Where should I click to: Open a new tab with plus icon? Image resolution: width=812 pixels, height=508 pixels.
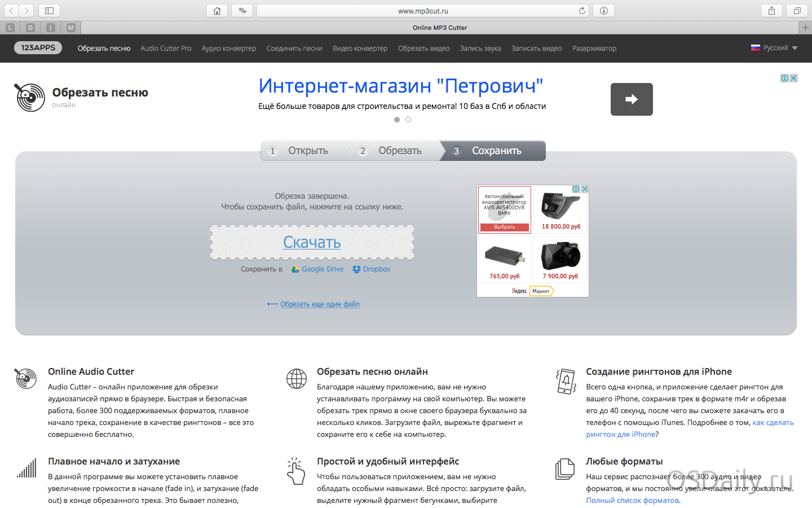click(x=805, y=28)
